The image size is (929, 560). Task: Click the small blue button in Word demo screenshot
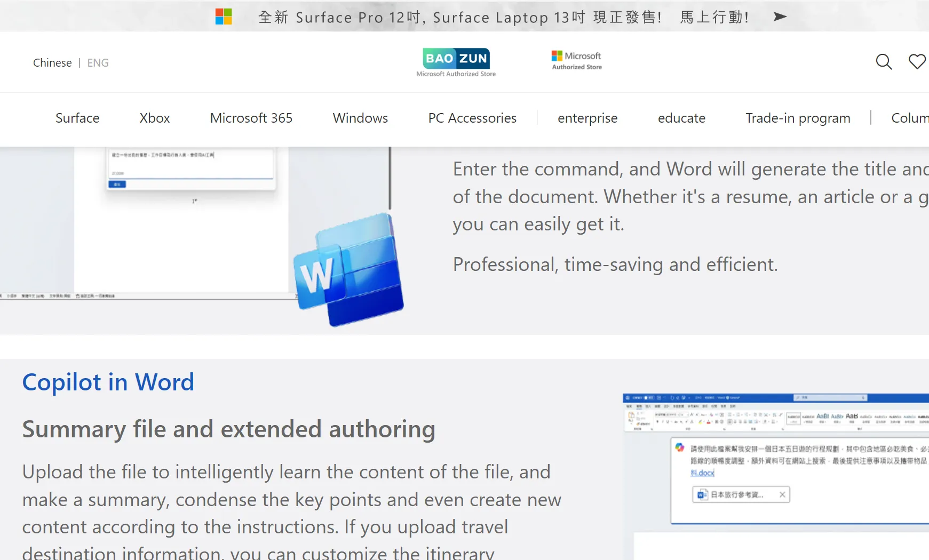pyautogui.click(x=117, y=184)
